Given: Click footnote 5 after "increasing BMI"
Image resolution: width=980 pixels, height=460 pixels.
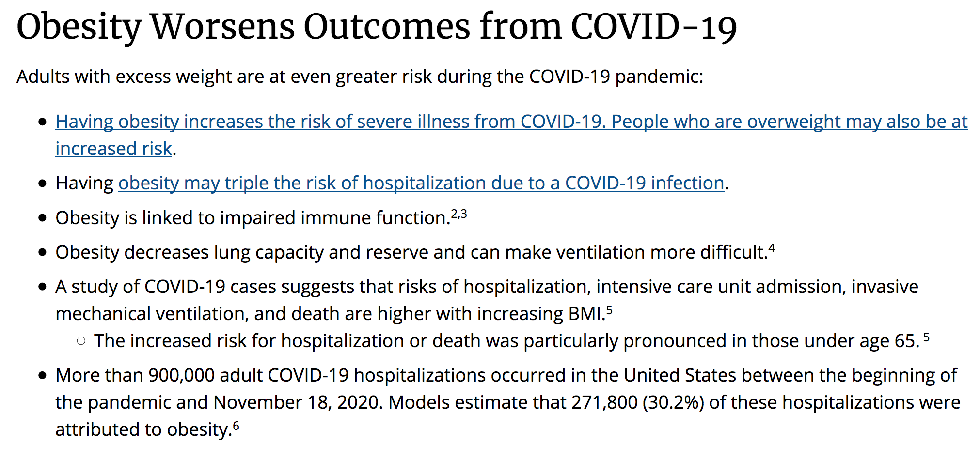Looking at the screenshot, I should [609, 310].
